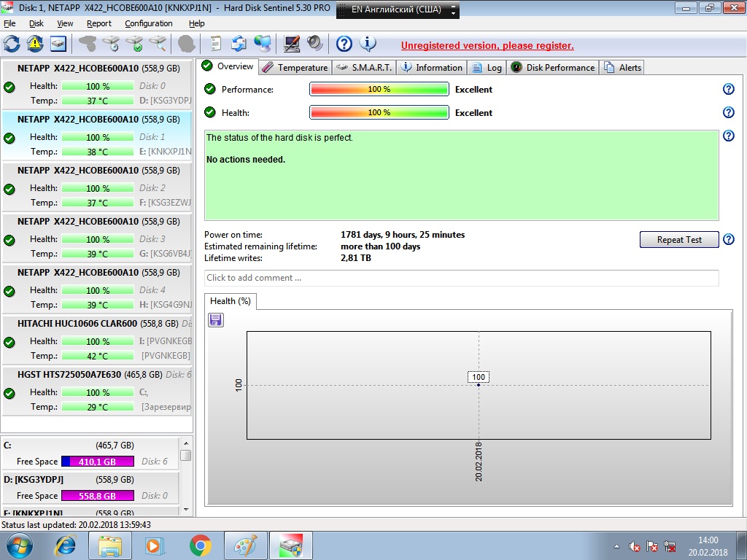Click help icon next to Repeat Test
Image resolution: width=747 pixels, height=560 pixels.
(729, 239)
